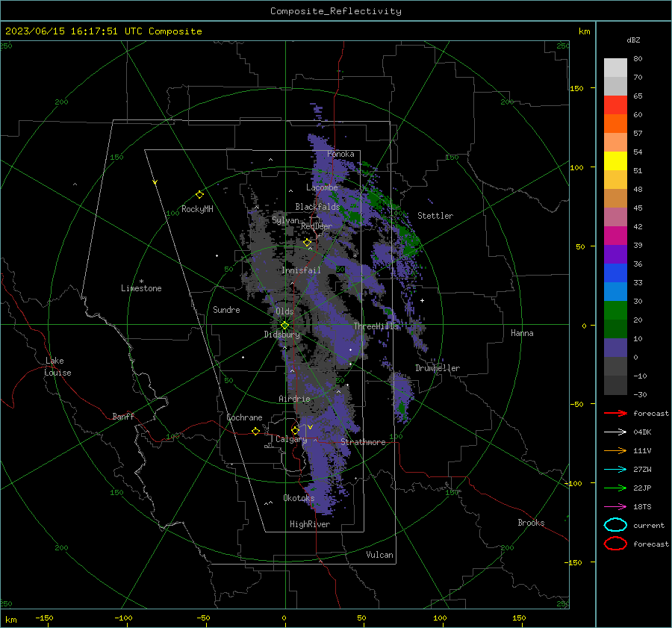Click the Cochrane city label
The height and width of the screenshot is (628, 672).
(244, 417)
